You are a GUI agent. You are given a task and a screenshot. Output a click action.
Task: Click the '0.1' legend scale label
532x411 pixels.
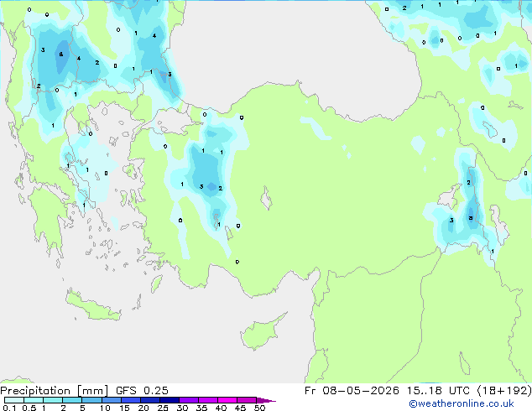point(9,408)
